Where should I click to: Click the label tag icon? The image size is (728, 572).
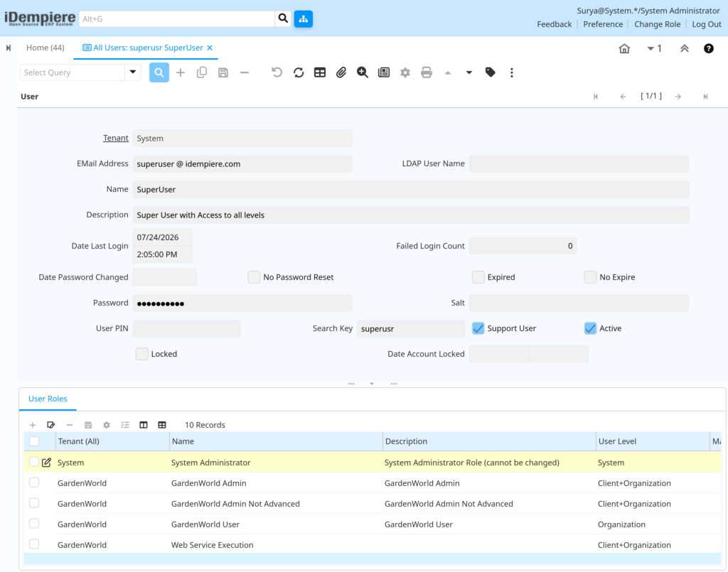tap(491, 72)
